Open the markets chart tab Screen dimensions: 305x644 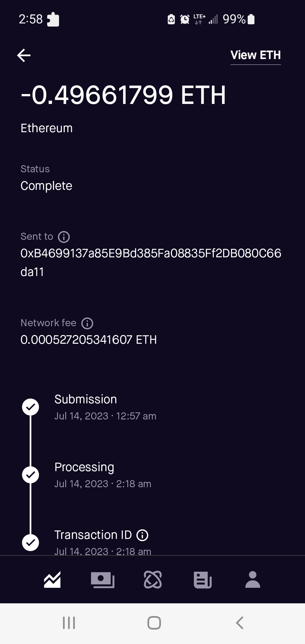[52, 580]
